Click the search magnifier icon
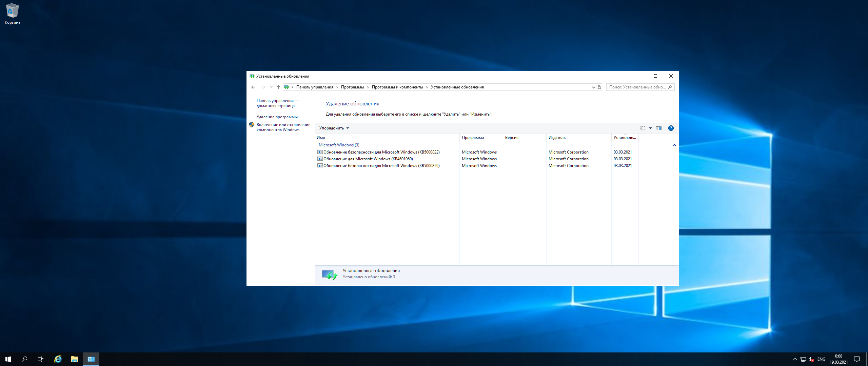The image size is (868, 366). pos(670,87)
